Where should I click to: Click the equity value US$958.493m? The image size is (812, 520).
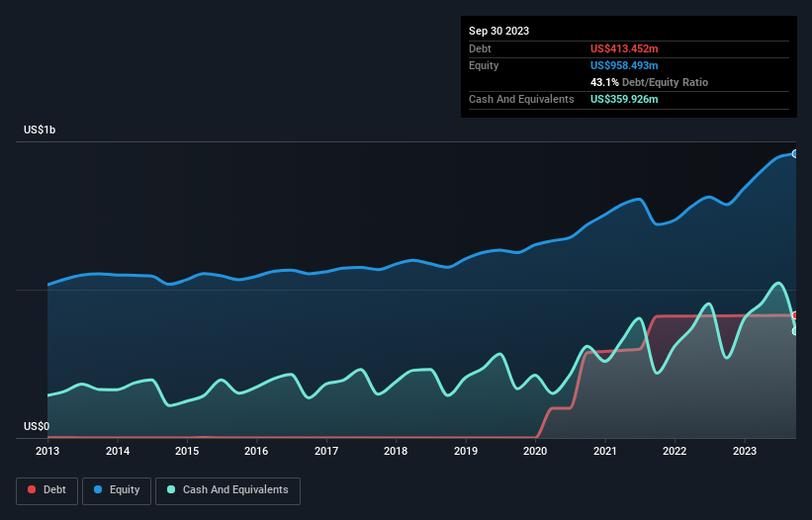624,65
